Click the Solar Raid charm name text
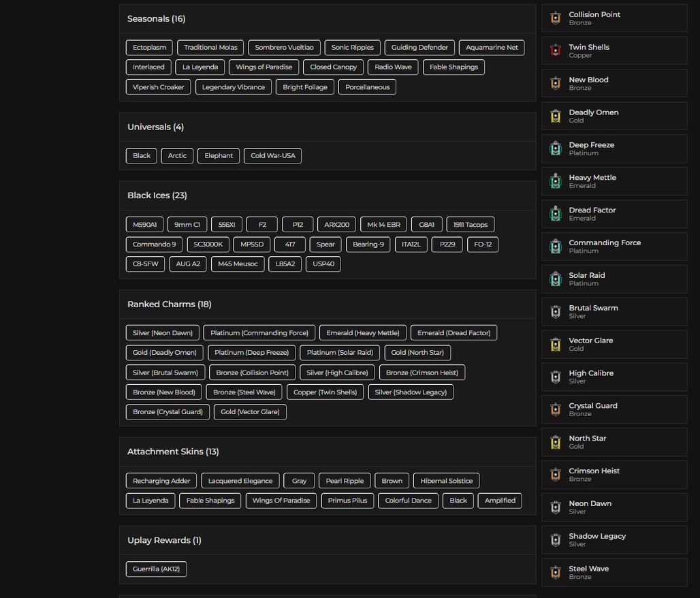700x598 pixels. (586, 276)
